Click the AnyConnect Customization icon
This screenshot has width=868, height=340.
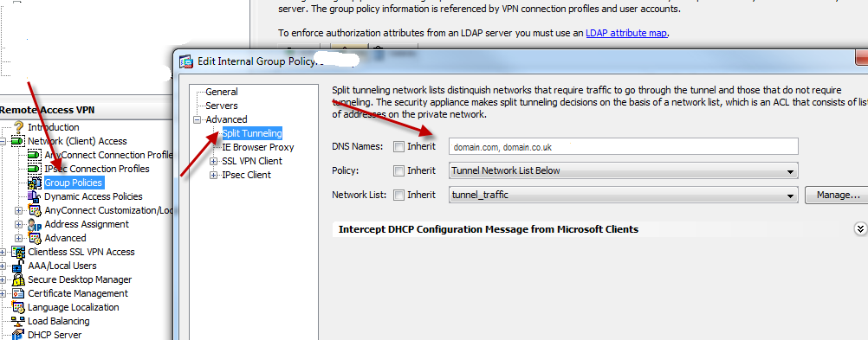coord(35,210)
